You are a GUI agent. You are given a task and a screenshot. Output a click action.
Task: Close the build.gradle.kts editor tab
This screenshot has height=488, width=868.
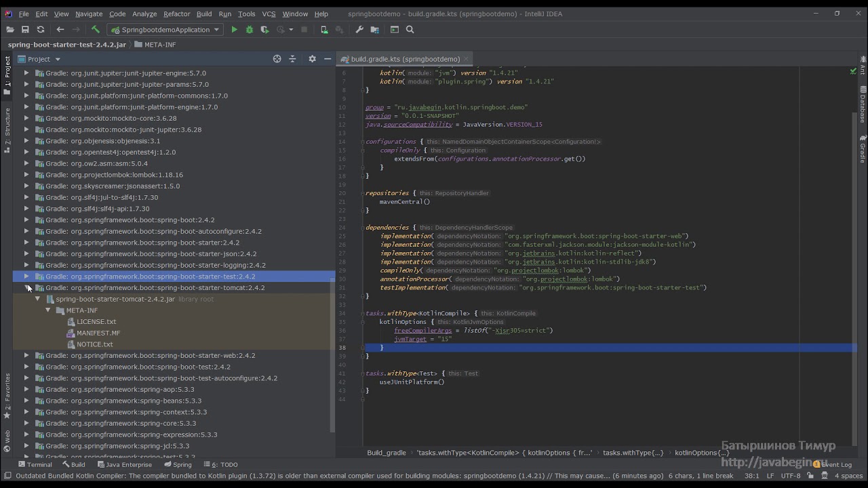pyautogui.click(x=467, y=59)
